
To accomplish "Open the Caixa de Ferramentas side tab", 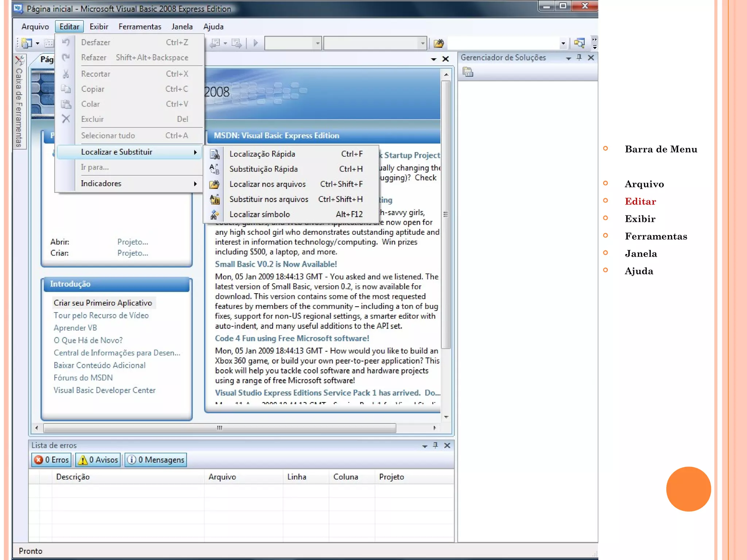I will pyautogui.click(x=19, y=102).
